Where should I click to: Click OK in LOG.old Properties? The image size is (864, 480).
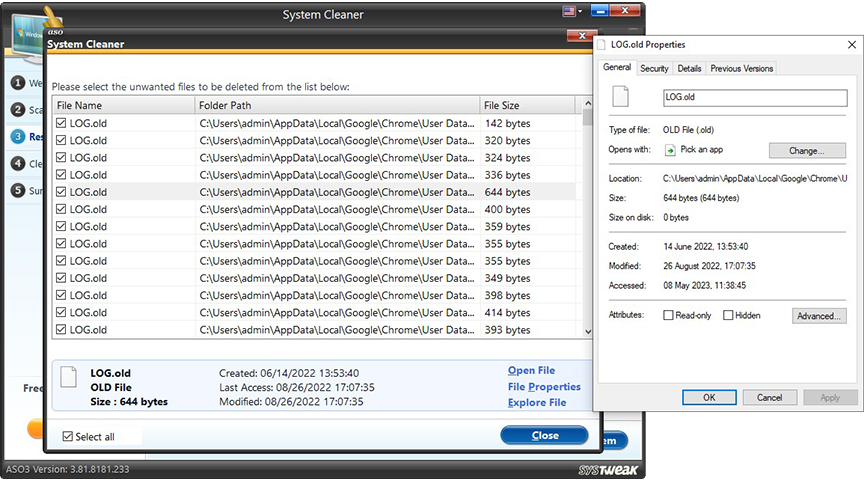tap(709, 397)
